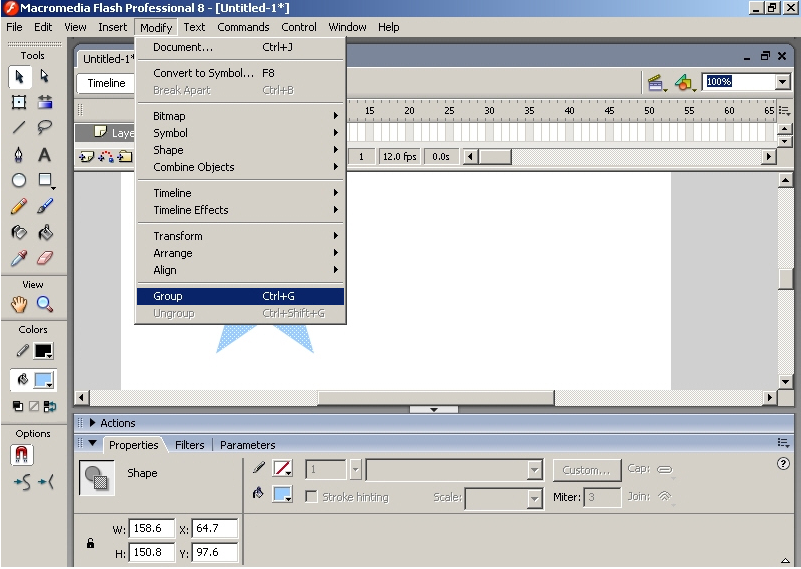
Task: Select the Brush tool
Action: tap(45, 206)
